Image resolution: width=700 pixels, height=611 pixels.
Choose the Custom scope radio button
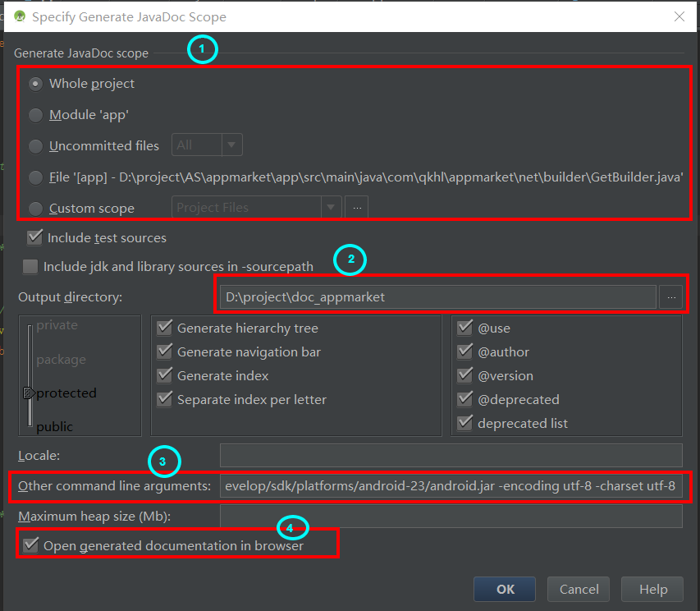[36, 209]
